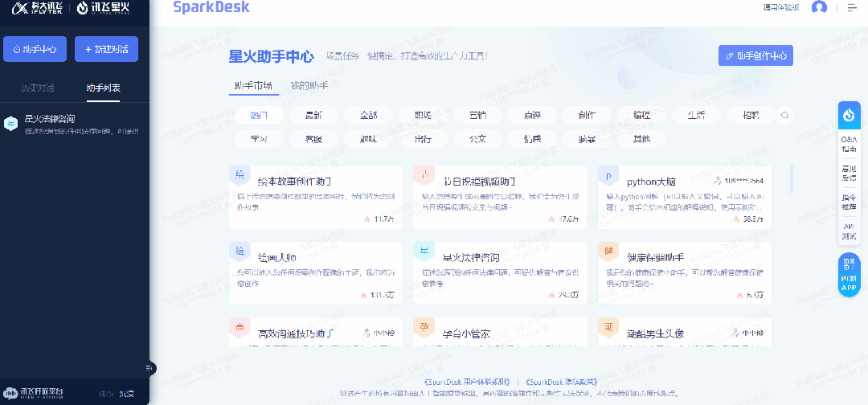This screenshot has height=405, width=868.
Task: Click the 绘本故事创作助手 card badge icon
Action: pyautogui.click(x=240, y=175)
